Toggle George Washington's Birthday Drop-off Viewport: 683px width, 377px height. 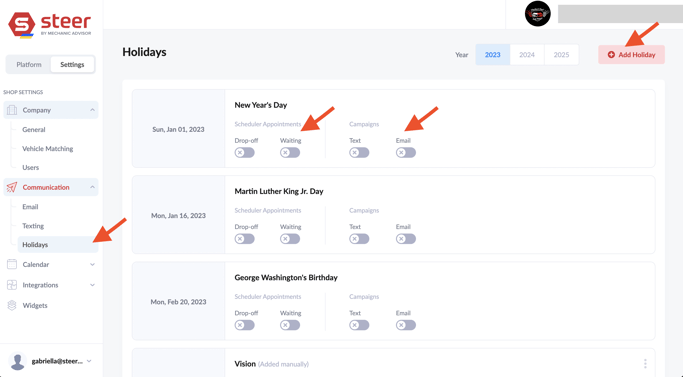point(244,325)
